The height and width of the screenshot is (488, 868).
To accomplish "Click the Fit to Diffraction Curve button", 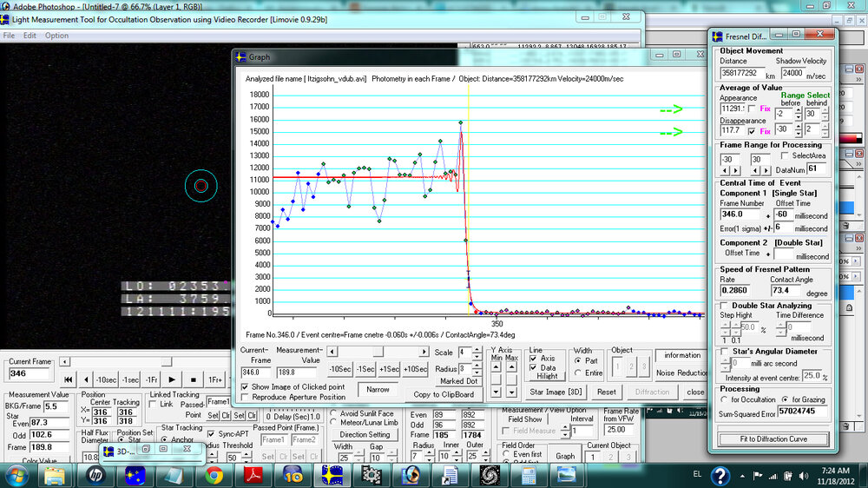I will [x=773, y=439].
